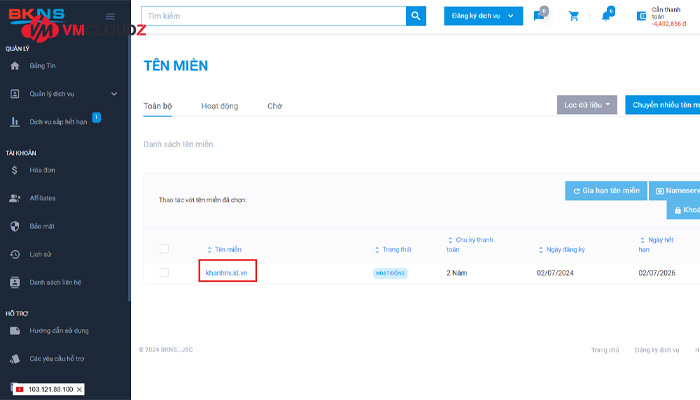Click the Affiliates people icon
This screenshot has height=400, width=700.
(15, 198)
